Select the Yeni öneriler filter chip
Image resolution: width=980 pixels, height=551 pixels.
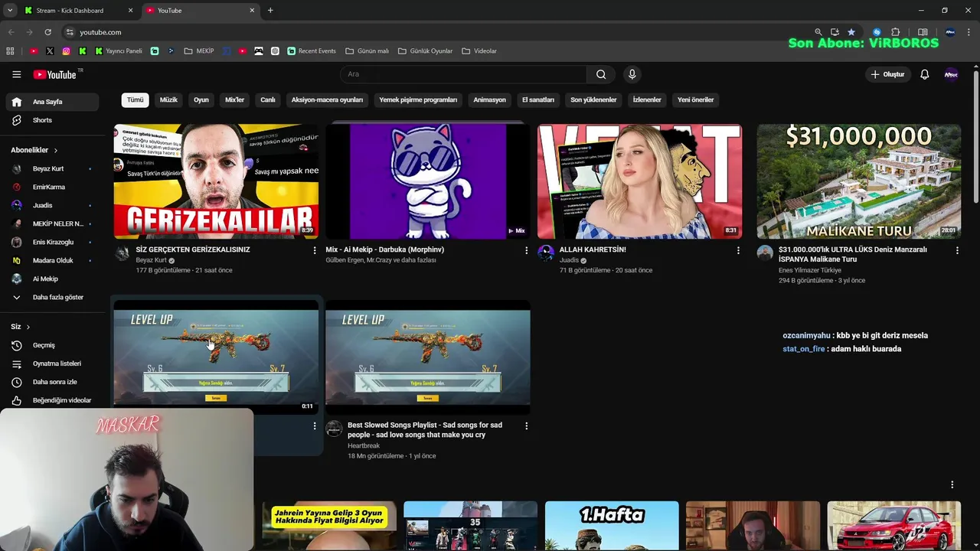click(695, 99)
